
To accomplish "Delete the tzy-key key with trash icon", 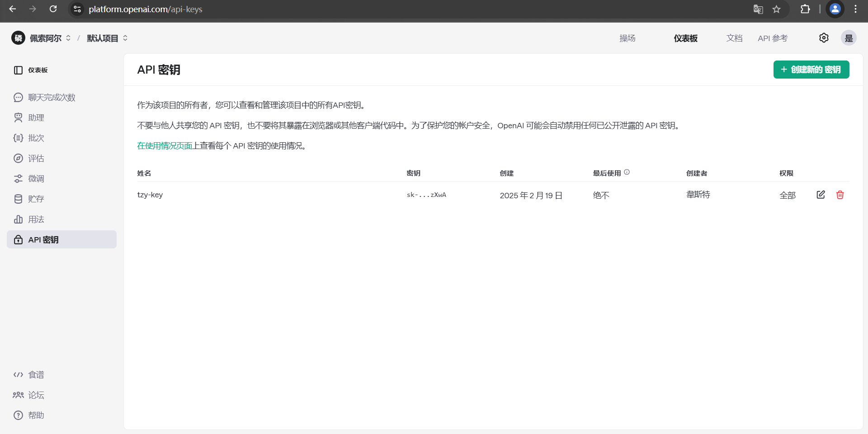I will [x=840, y=195].
